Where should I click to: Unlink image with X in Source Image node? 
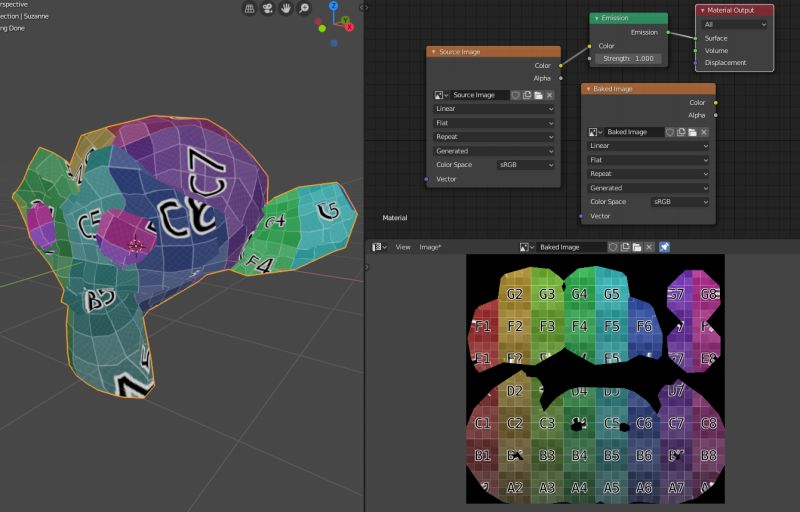(549, 95)
